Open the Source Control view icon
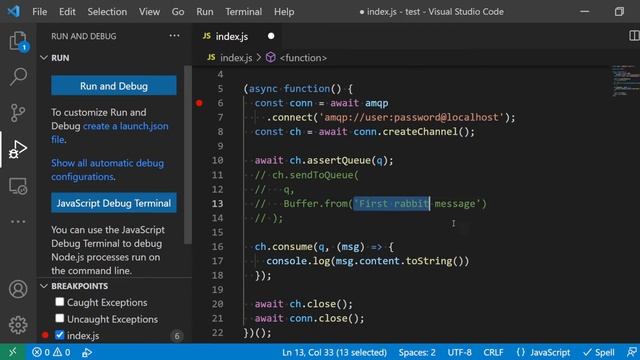Image resolution: width=640 pixels, height=360 pixels. pos(18,113)
